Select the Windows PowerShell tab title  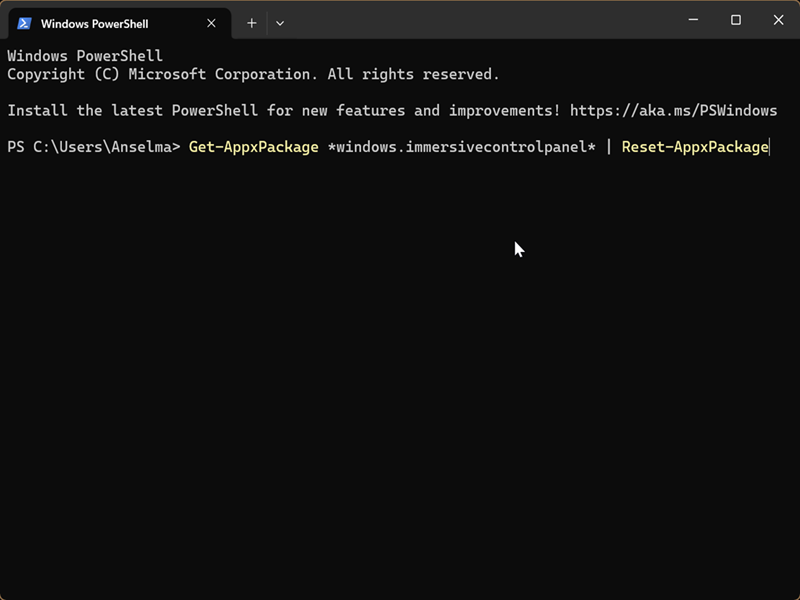click(94, 23)
